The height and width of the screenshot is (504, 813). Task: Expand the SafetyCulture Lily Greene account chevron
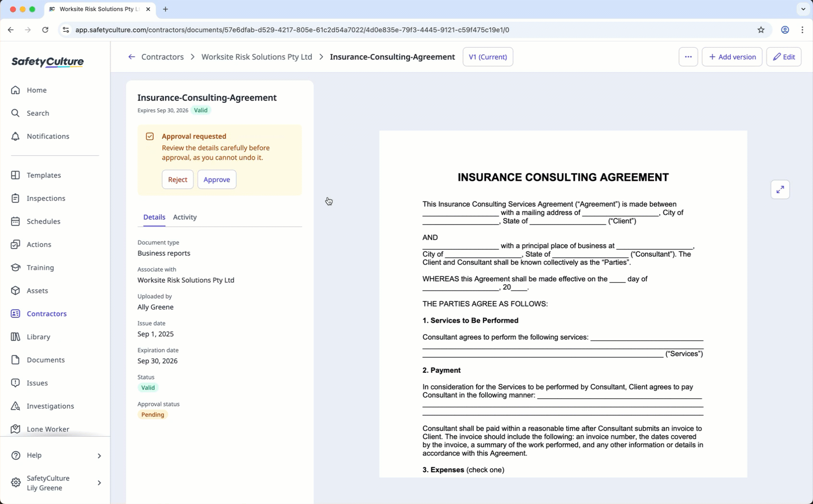click(x=99, y=483)
